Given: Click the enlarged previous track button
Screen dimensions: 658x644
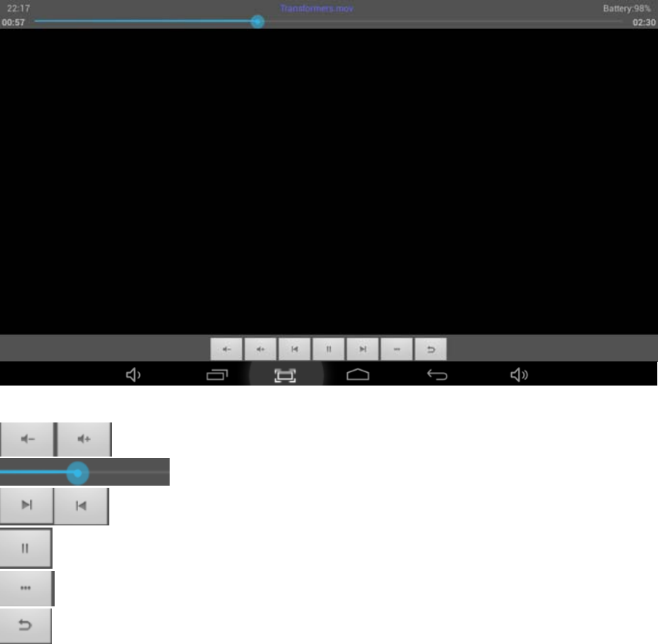Looking at the screenshot, I should pyautogui.click(x=82, y=506).
